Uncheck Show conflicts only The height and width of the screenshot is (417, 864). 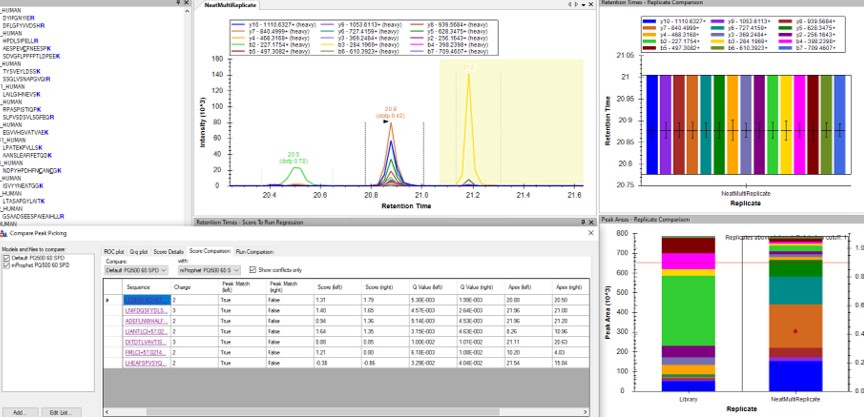click(253, 270)
